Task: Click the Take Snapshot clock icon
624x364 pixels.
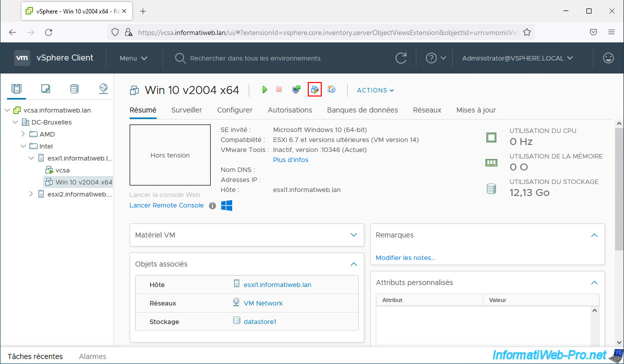Action: (x=331, y=89)
